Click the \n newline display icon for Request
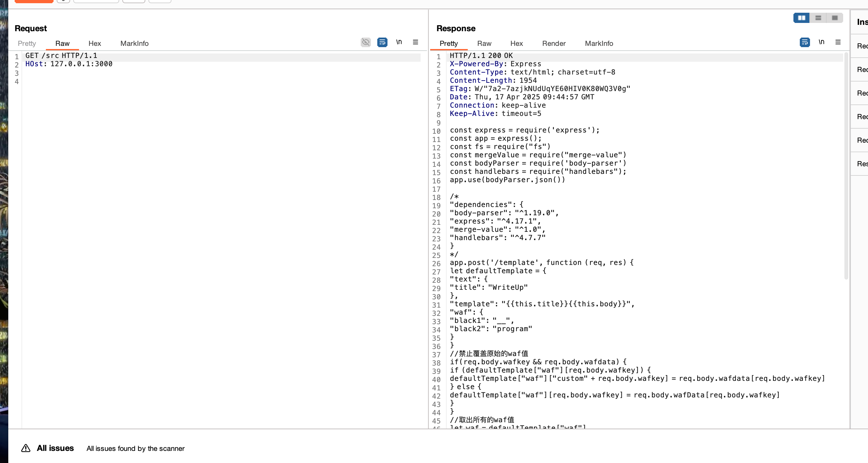This screenshot has width=868, height=463. (x=399, y=42)
